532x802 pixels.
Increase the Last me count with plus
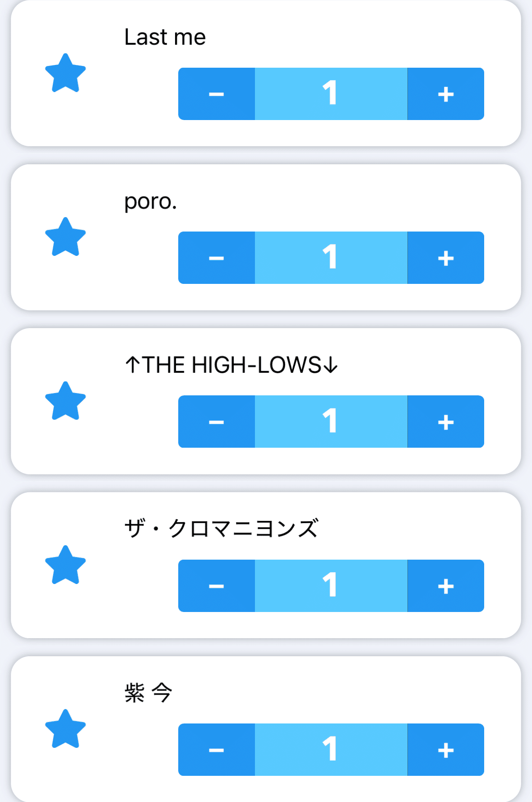[445, 94]
